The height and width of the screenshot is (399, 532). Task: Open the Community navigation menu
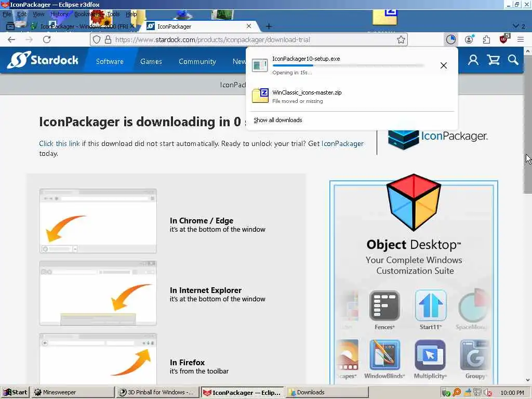(x=197, y=61)
